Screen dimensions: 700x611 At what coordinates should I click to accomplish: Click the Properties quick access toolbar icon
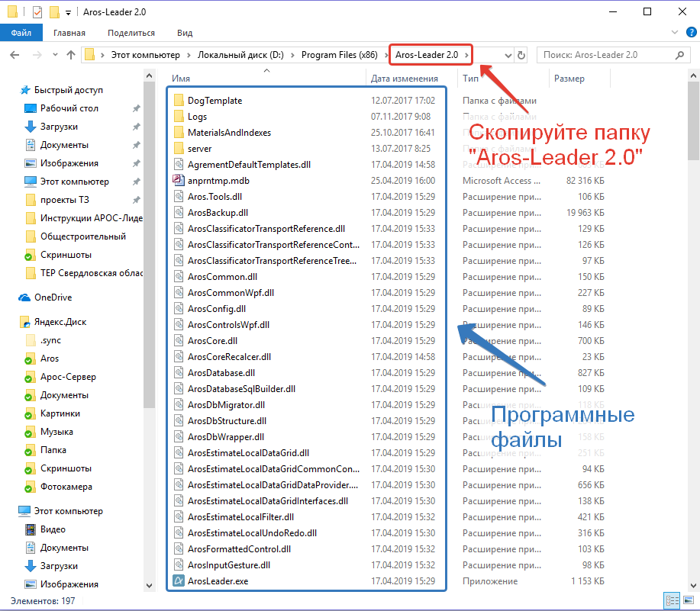37,12
